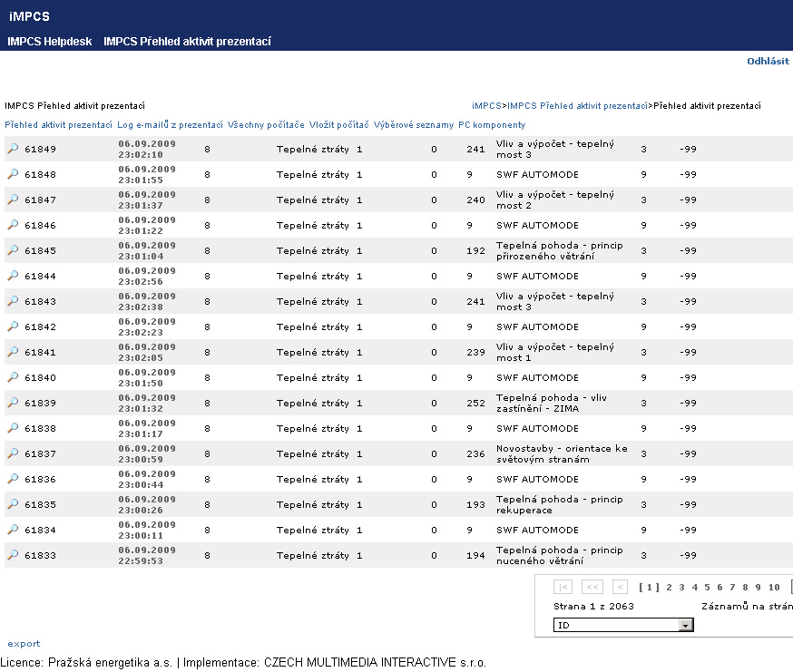
Task: Click the 'Strana 1 z 2063' page counter
Action: coord(593,607)
